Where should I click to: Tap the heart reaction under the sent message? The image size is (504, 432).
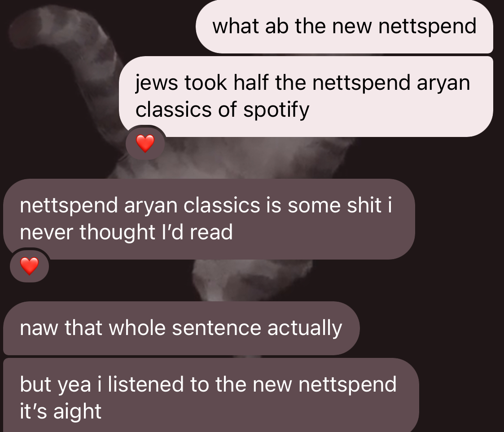click(145, 143)
